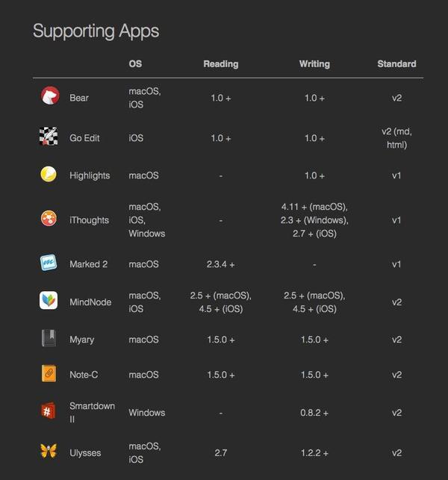
Task: Click the Myary notebook icon
Action: 49,339
